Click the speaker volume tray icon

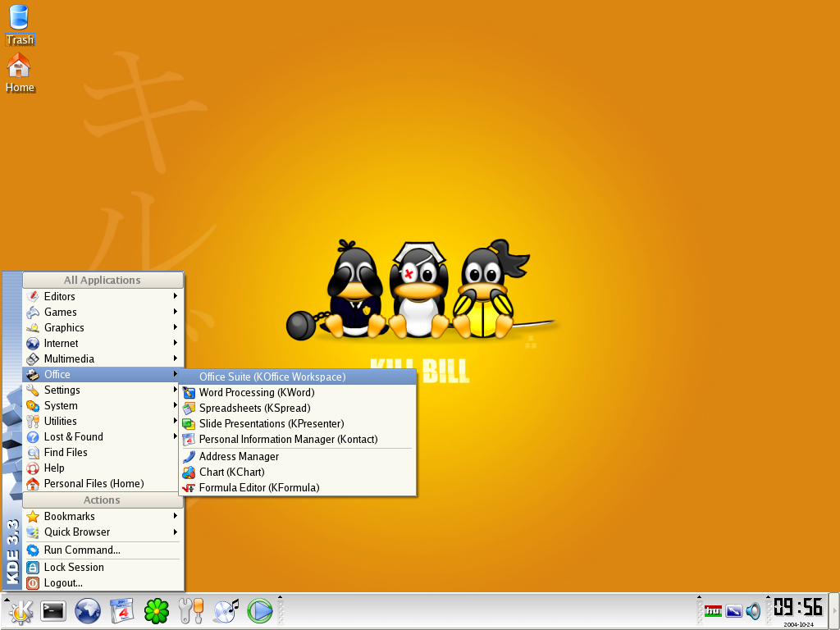click(753, 610)
